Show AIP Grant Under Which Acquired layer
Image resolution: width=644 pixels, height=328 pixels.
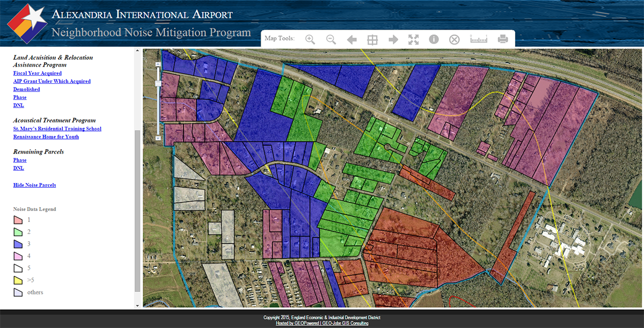(52, 81)
